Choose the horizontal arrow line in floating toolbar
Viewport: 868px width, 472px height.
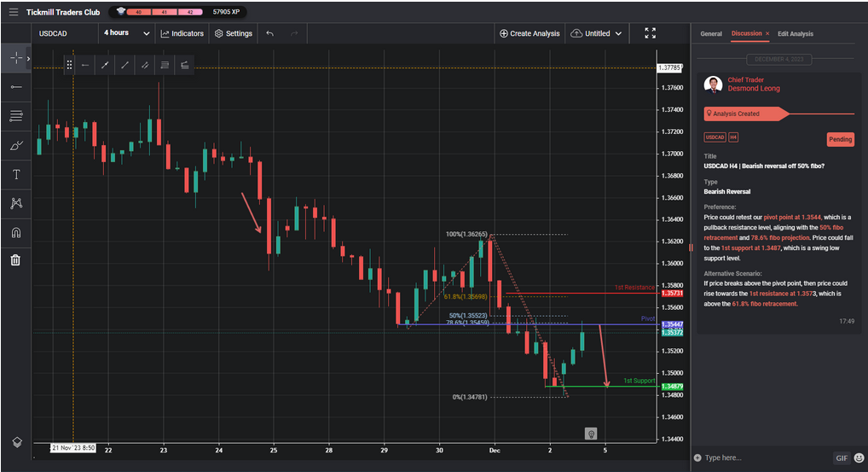pos(85,65)
